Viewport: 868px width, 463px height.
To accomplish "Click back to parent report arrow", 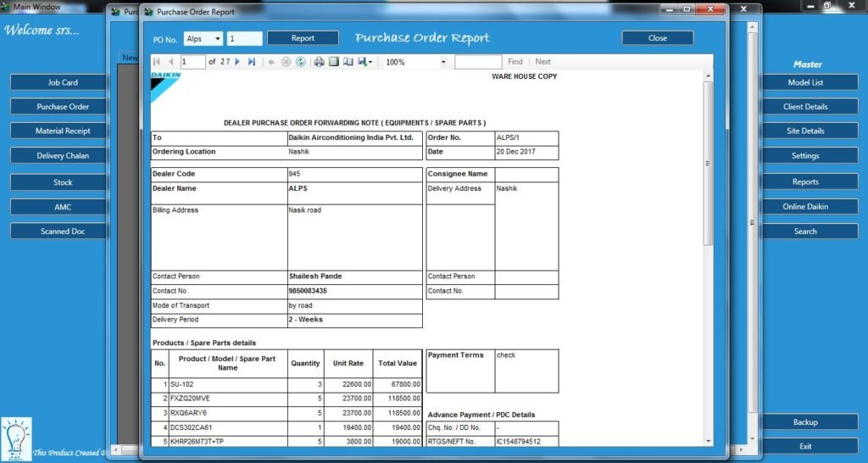I will coord(271,62).
